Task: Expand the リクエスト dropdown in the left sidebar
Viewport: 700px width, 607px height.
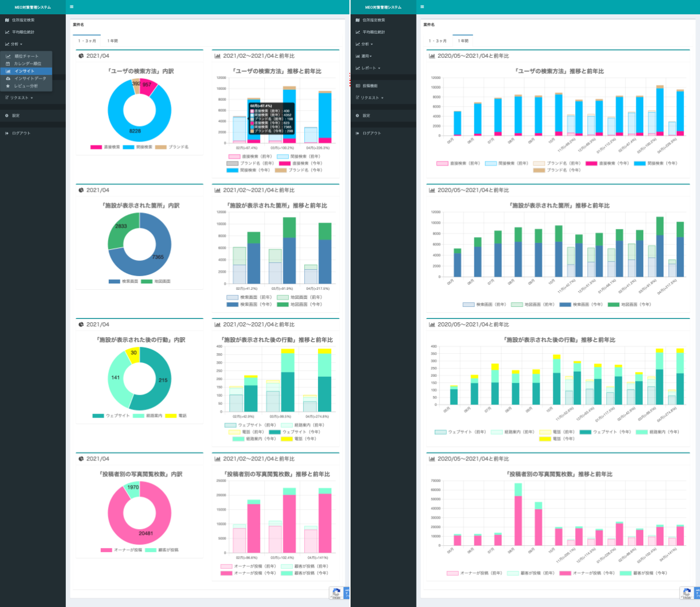Action: (19, 98)
